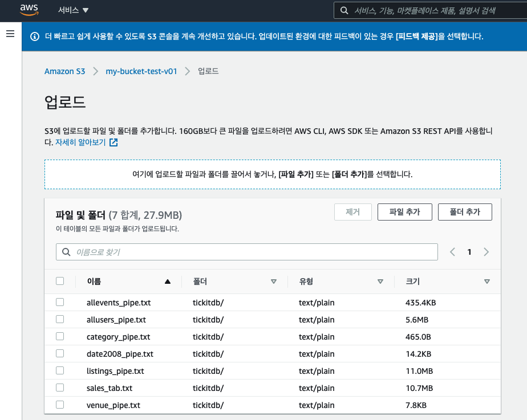
Task: Click the magnifier icon in name filter
Action: click(67, 252)
